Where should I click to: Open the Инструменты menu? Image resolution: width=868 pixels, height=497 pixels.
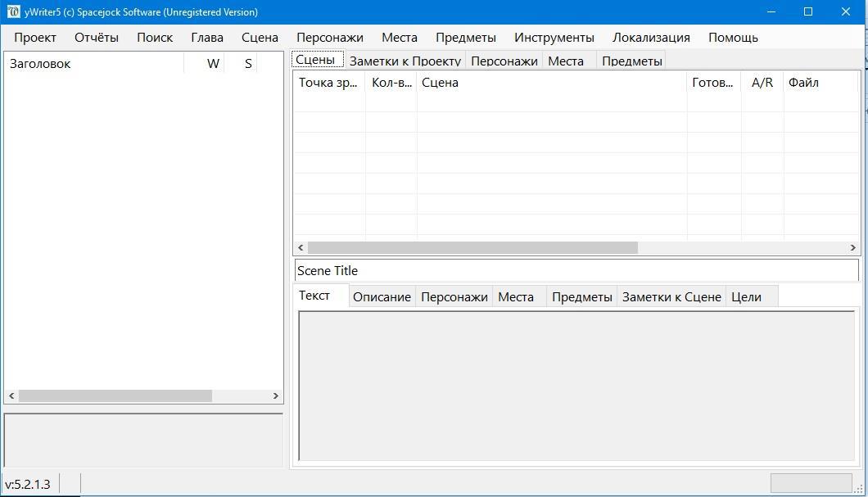pyautogui.click(x=554, y=38)
